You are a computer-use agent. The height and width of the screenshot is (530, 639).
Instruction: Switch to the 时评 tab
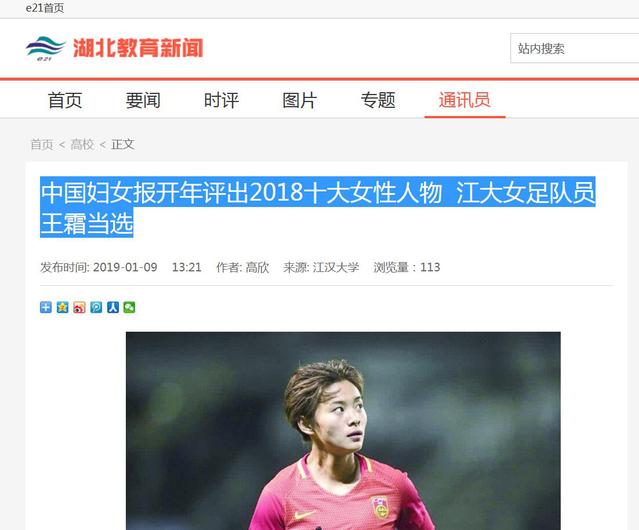[221, 100]
